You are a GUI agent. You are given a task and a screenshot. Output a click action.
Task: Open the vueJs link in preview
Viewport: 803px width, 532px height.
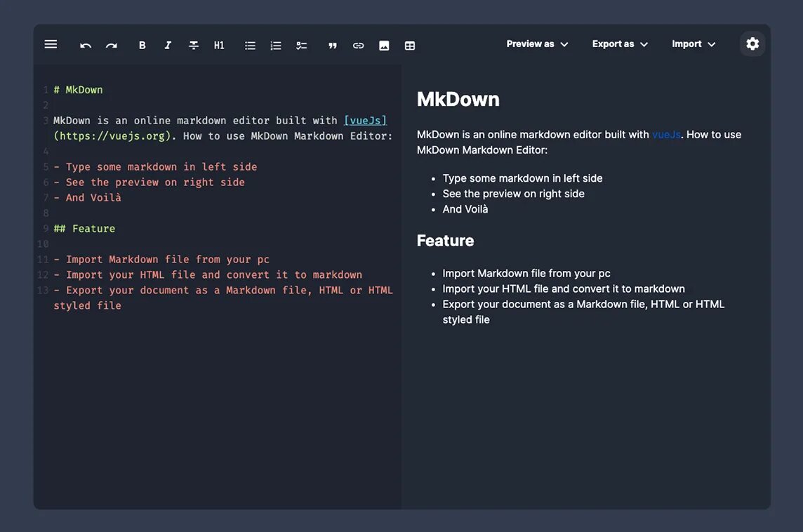665,135
